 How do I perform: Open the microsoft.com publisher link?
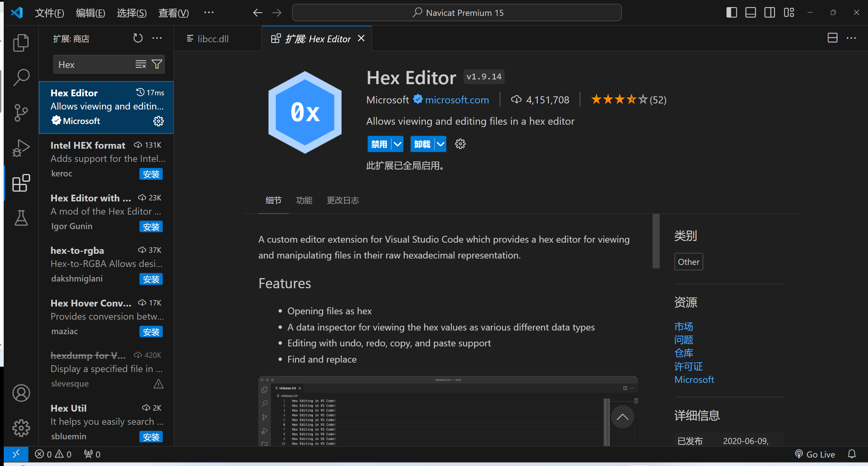457,100
